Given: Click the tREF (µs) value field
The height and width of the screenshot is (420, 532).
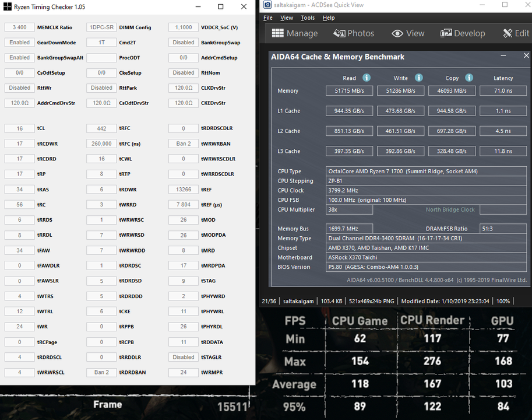Looking at the screenshot, I should coord(184,204).
